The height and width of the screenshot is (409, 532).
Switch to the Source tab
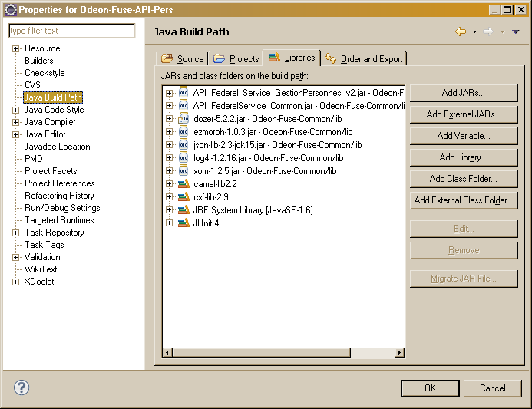click(x=183, y=59)
